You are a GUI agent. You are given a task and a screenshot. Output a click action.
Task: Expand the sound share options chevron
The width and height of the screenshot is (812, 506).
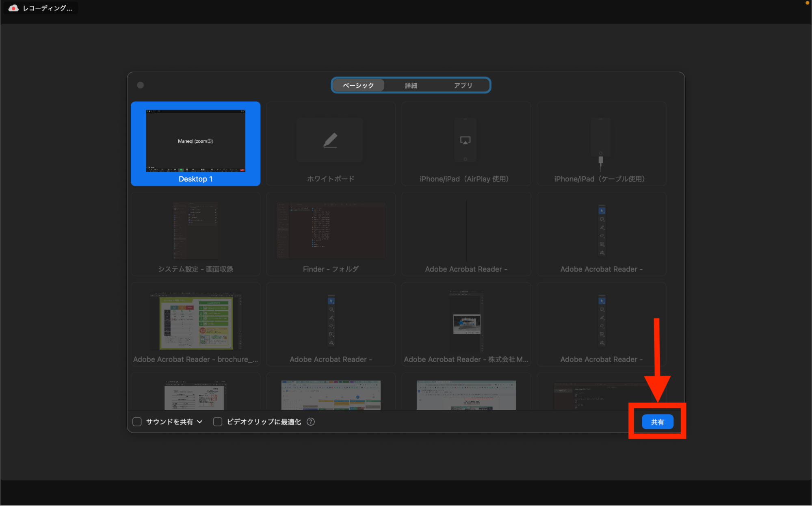[x=200, y=422]
